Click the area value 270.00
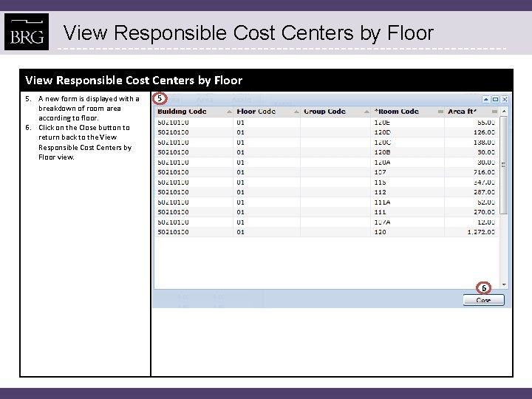The image size is (532, 399). [x=484, y=212]
